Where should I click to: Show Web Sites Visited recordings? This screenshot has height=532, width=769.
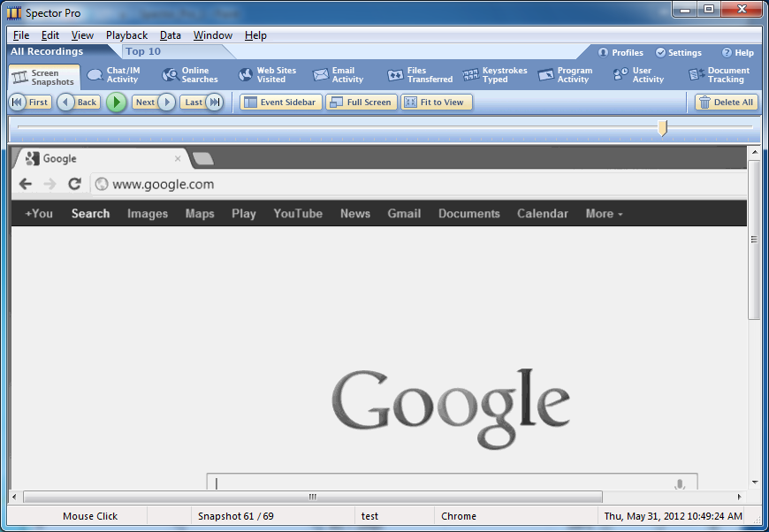(x=267, y=75)
